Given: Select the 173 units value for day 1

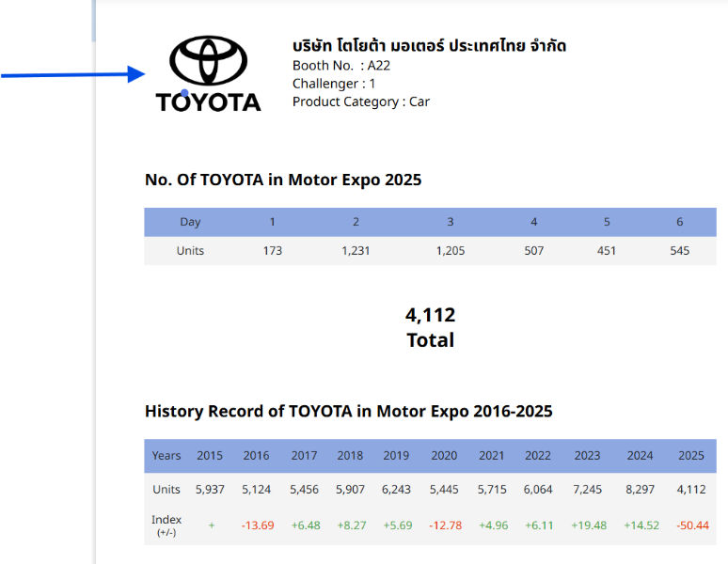Looking at the screenshot, I should pyautogui.click(x=273, y=251).
